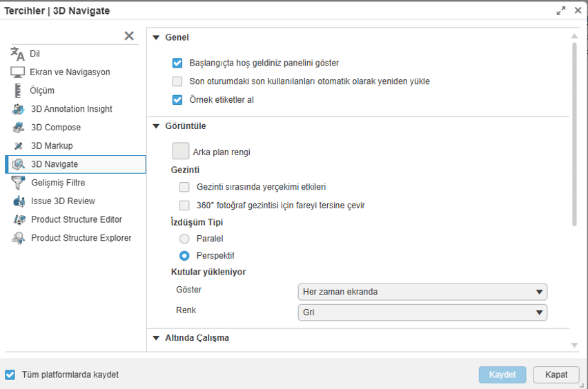Click the 3D Compose icon
The height and width of the screenshot is (389, 588).
[x=19, y=128]
